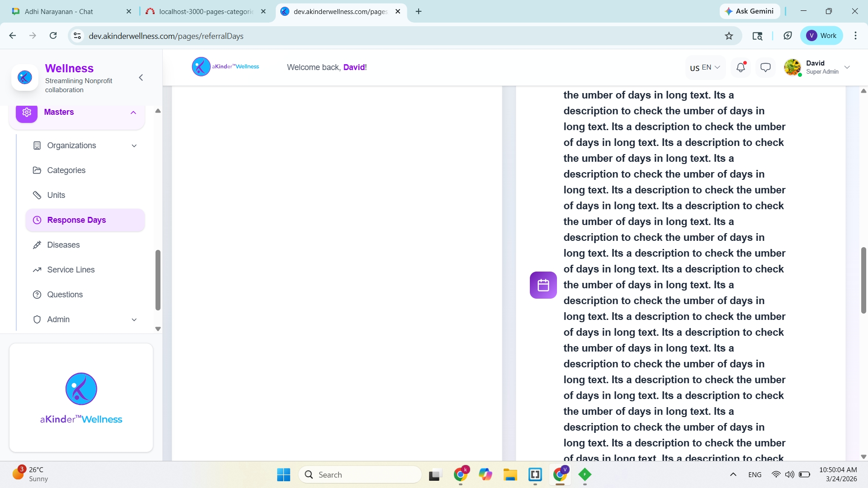Open the US EN language dropdown
868x488 pixels.
click(x=705, y=67)
